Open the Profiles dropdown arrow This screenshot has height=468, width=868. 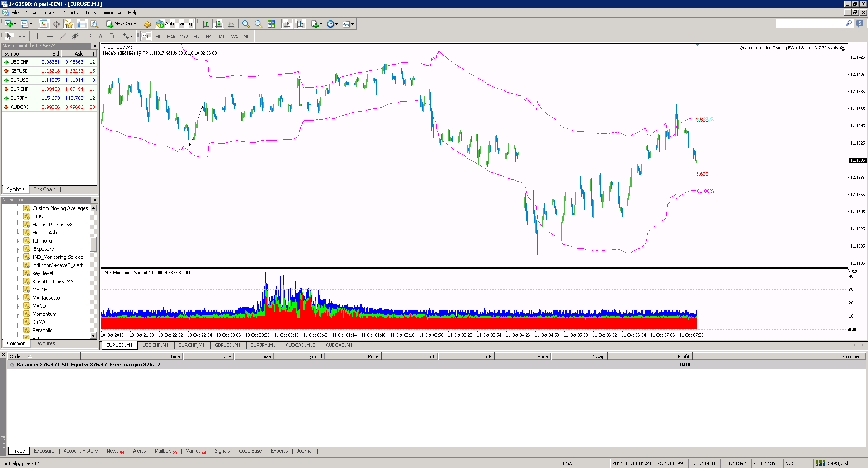point(31,24)
